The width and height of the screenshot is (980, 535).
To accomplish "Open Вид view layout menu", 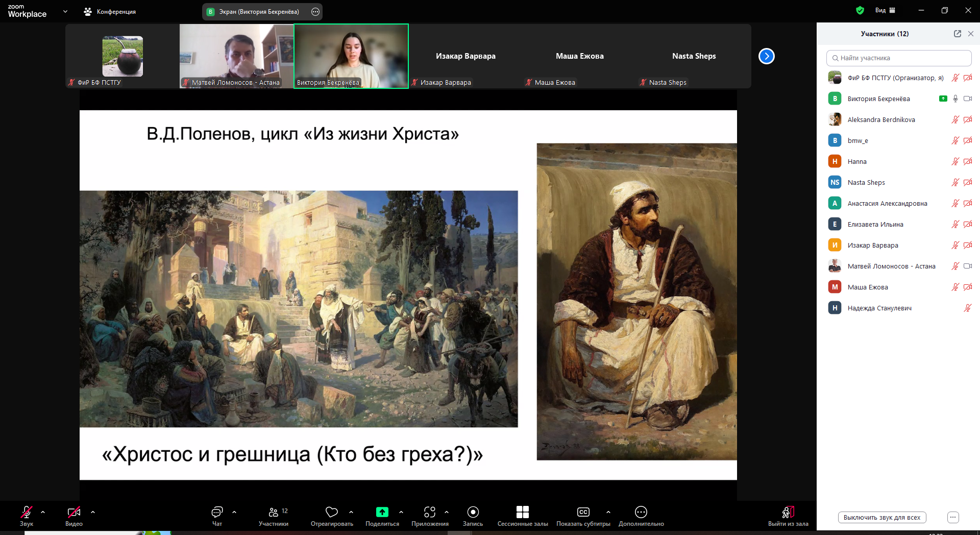I will pos(885,10).
